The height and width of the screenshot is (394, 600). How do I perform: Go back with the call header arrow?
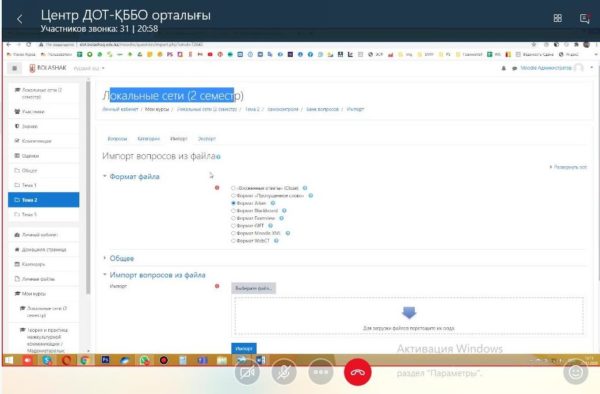click(x=20, y=18)
